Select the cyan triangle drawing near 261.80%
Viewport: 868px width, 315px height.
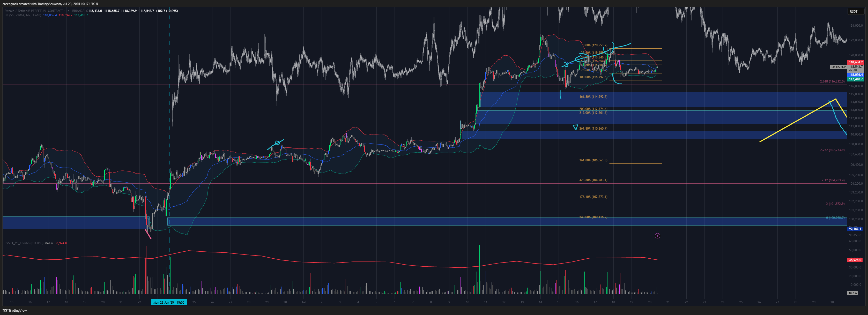coord(575,127)
